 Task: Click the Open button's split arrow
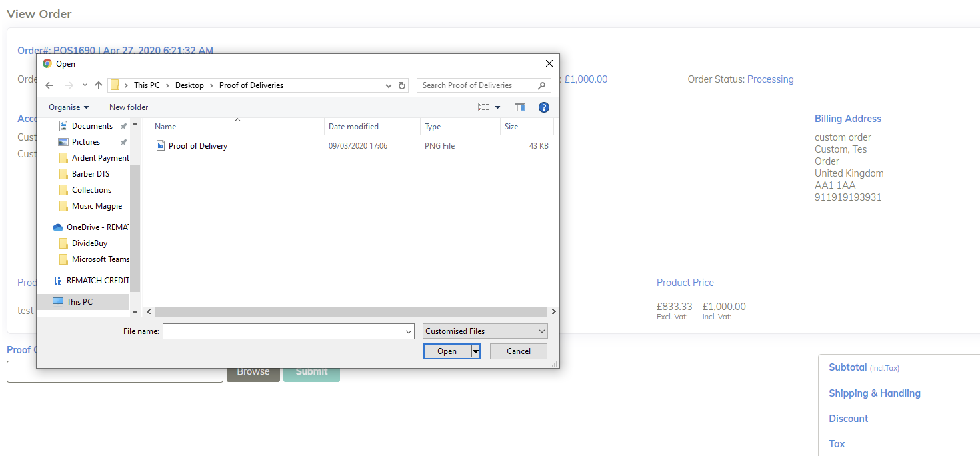click(x=475, y=351)
